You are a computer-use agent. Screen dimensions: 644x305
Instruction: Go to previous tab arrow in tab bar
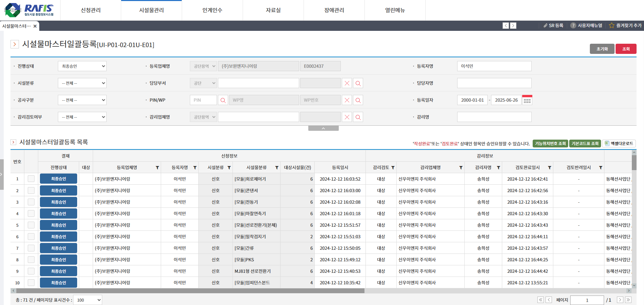point(506,25)
